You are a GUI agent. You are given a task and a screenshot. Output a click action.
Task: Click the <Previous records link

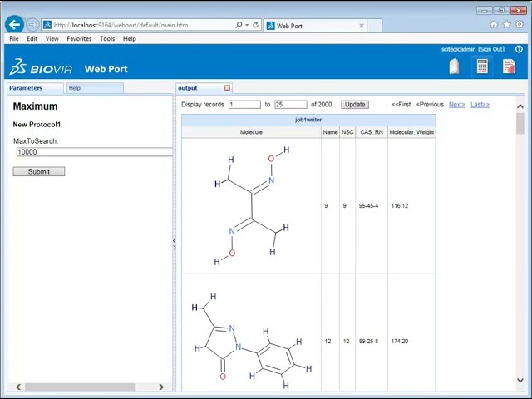[430, 105]
